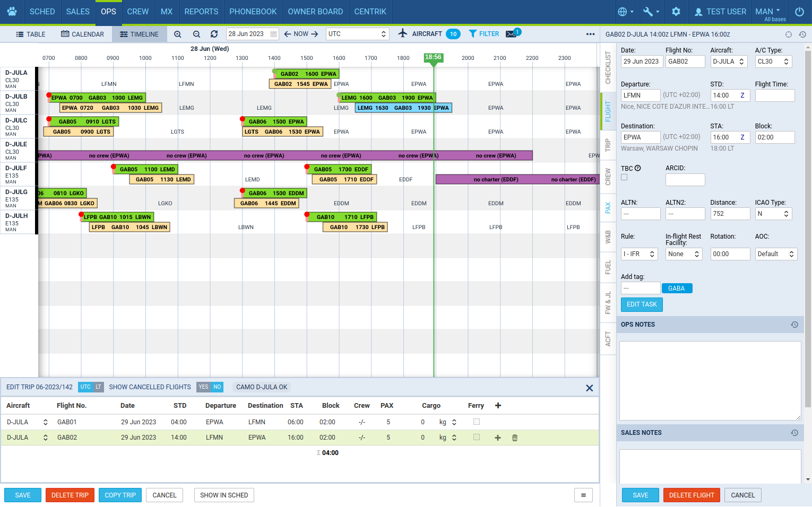The height and width of the screenshot is (507, 812).
Task: Delete GAB02 leg with trash icon
Action: coord(514,438)
